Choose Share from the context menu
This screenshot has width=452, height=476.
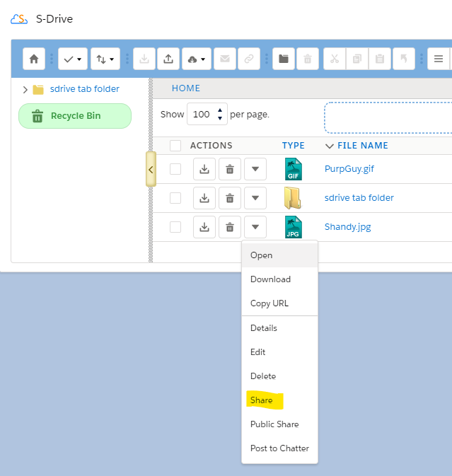coord(262,400)
